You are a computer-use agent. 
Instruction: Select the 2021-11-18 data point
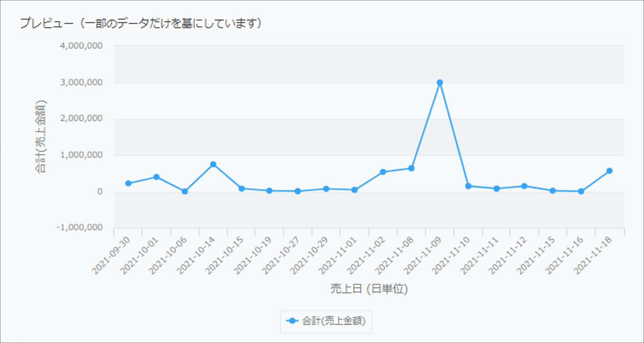(609, 171)
